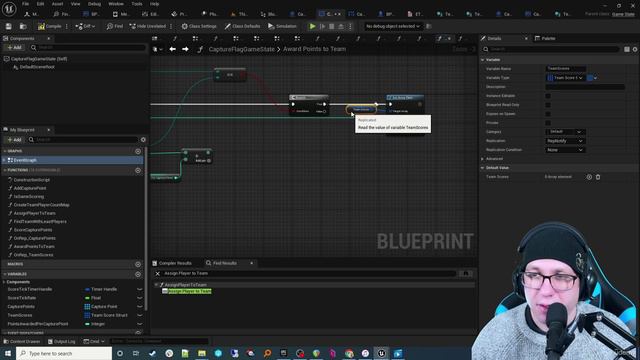
Task: Click Add in My Blueprint panel
Action: [15, 140]
